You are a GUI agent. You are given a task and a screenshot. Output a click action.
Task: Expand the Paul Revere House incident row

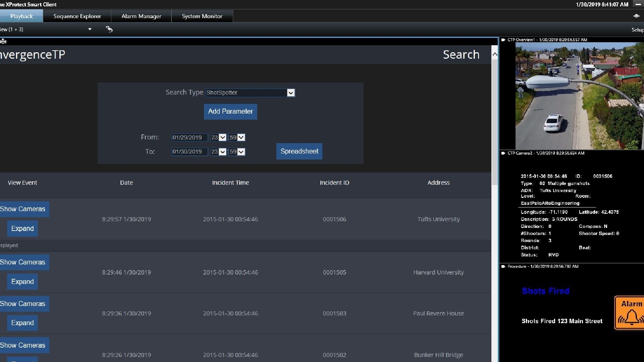tap(22, 323)
